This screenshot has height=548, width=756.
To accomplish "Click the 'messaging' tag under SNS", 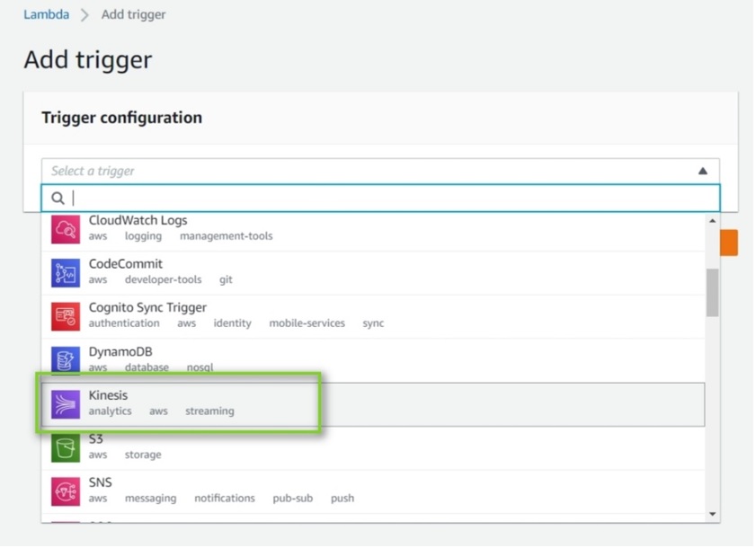I will (150, 499).
